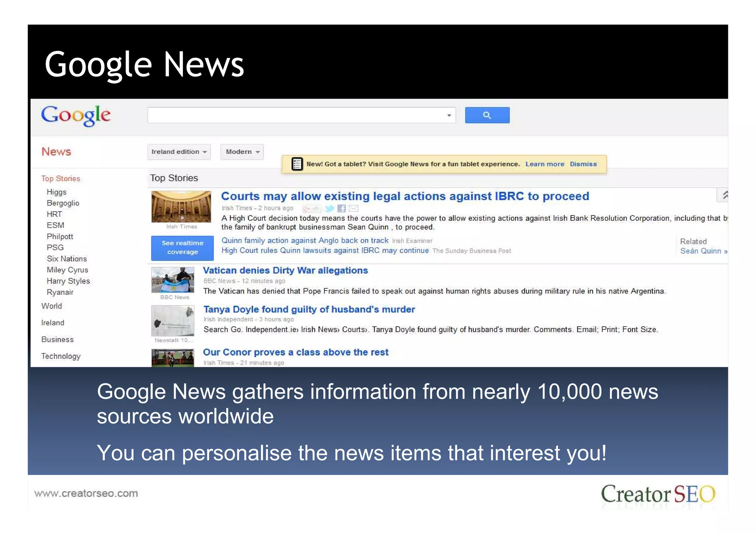Open High Court rules Quinn lawsuits link
Image resolution: width=756 pixels, height=534 pixels.
[325, 251]
